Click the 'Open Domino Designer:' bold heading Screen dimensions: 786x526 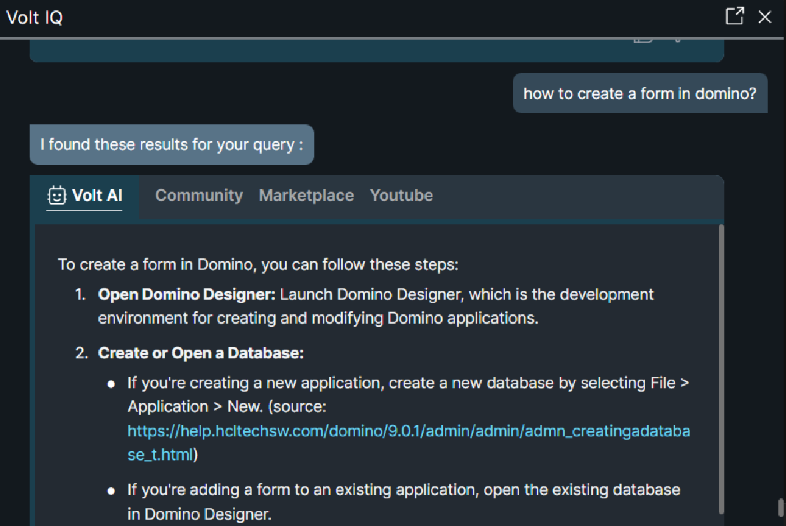[x=187, y=295]
